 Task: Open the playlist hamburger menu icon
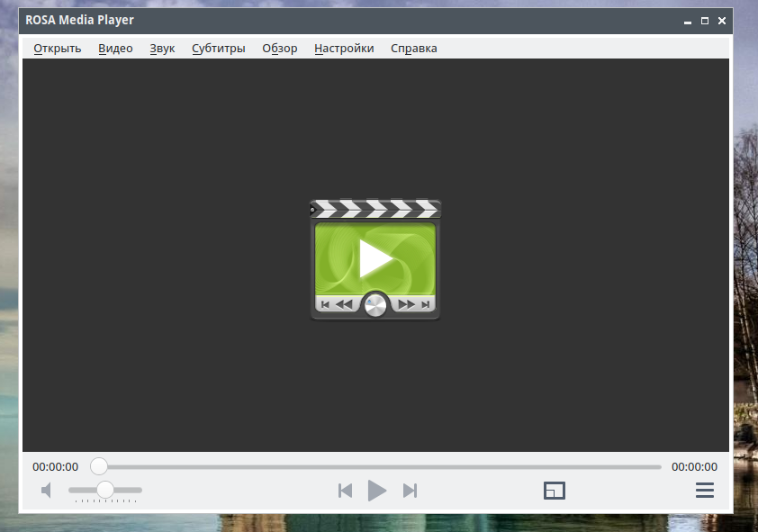pos(704,490)
